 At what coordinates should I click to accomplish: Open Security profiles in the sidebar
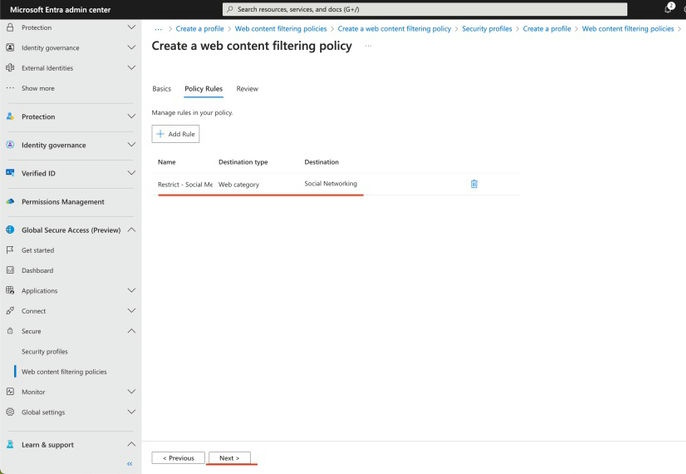[x=45, y=351]
